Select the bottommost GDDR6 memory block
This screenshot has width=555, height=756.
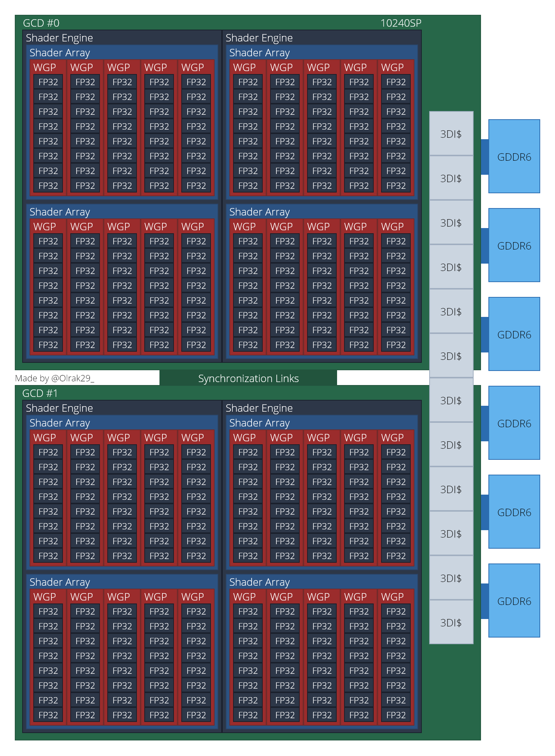click(x=514, y=601)
